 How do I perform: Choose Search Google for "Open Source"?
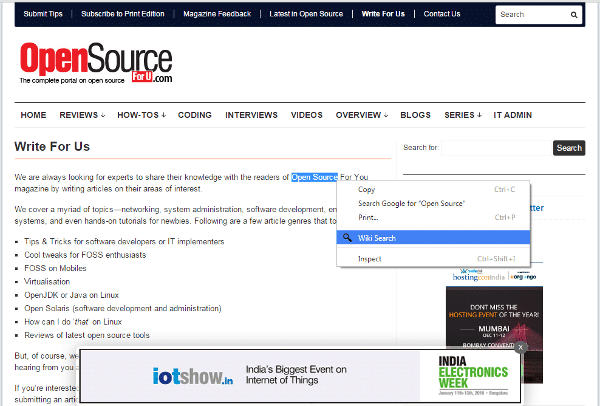coord(411,203)
